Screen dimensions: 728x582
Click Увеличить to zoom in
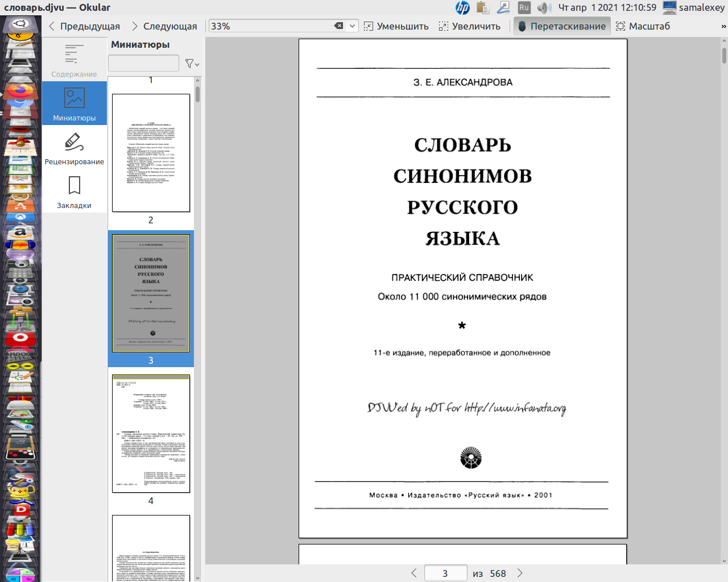pyautogui.click(x=470, y=26)
